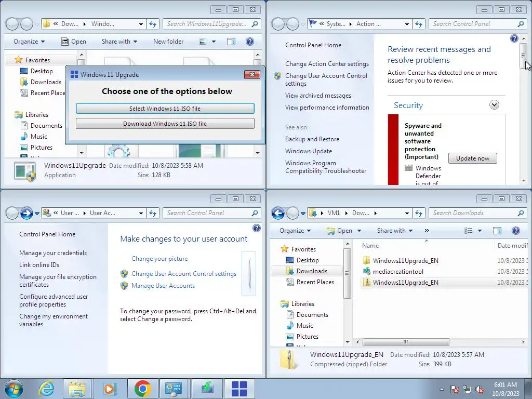Viewport: 532px width, 399px height.
Task: Click New folder in Windows11Upgrade window toolbar
Action: point(168,42)
